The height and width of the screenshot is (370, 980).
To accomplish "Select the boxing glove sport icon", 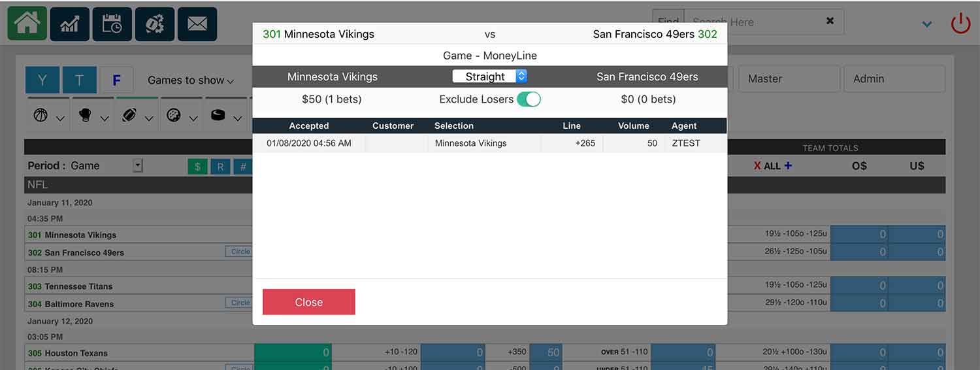I will [85, 116].
